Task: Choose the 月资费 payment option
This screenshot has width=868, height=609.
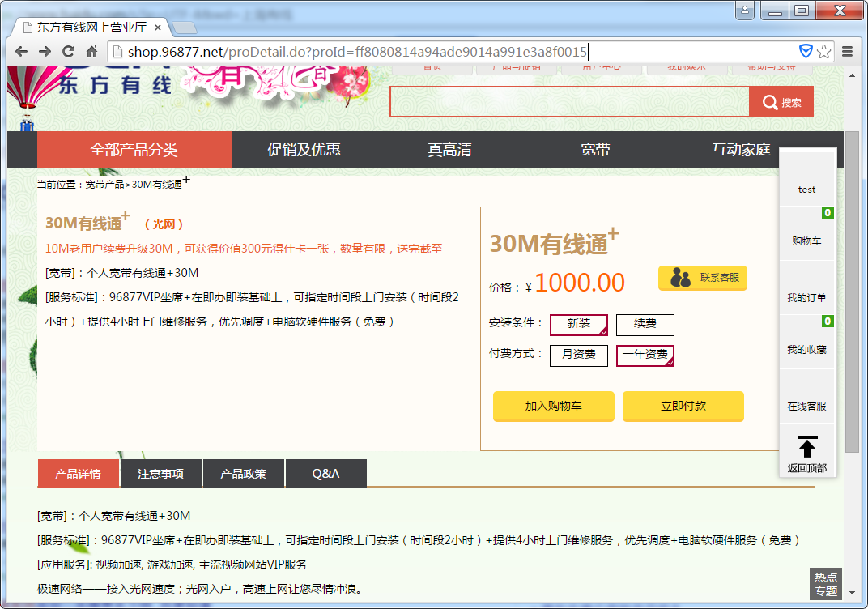Action: pos(579,355)
